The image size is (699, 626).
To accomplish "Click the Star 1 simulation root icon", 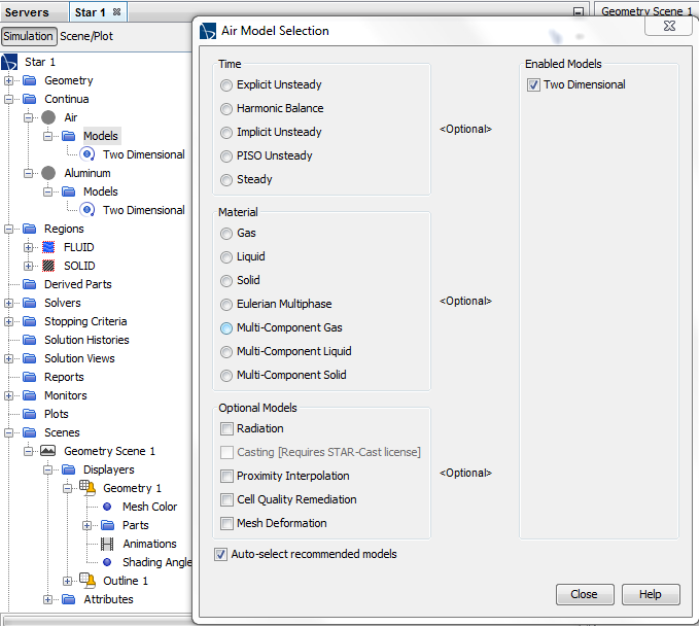I will pyautogui.click(x=9, y=62).
